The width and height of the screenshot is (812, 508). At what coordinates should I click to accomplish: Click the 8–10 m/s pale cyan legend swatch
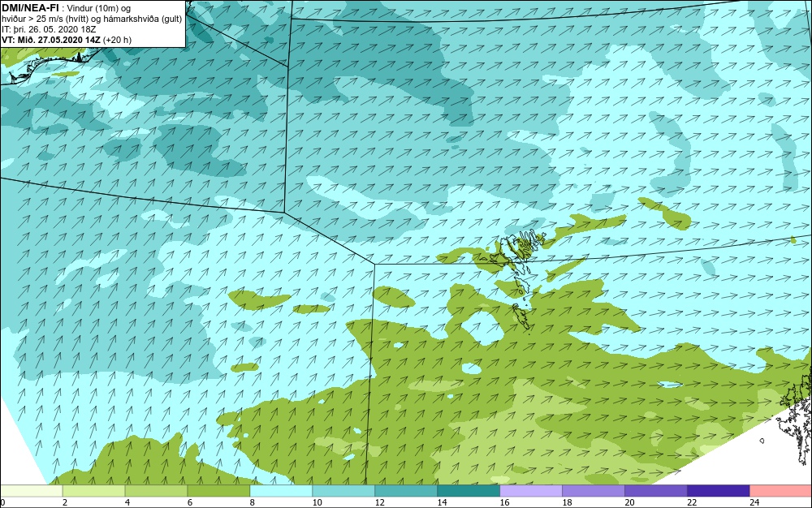[x=281, y=490]
